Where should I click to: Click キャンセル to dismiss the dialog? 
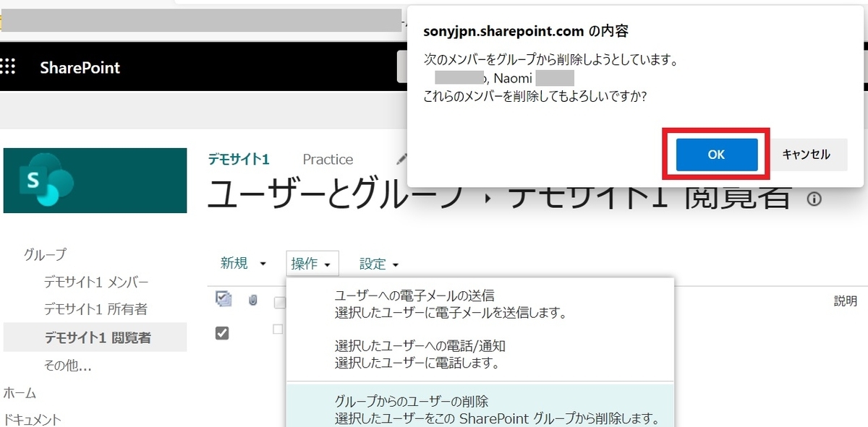pyautogui.click(x=806, y=155)
